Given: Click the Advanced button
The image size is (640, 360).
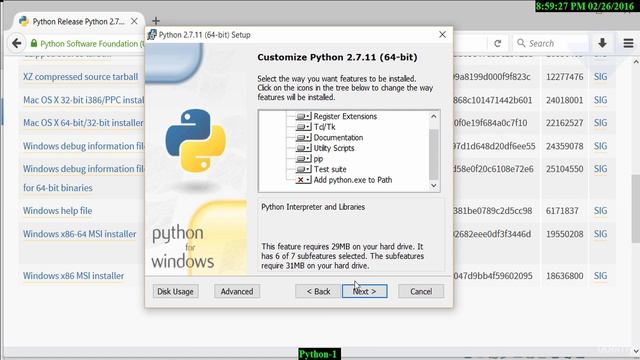Looking at the screenshot, I should tap(237, 291).
